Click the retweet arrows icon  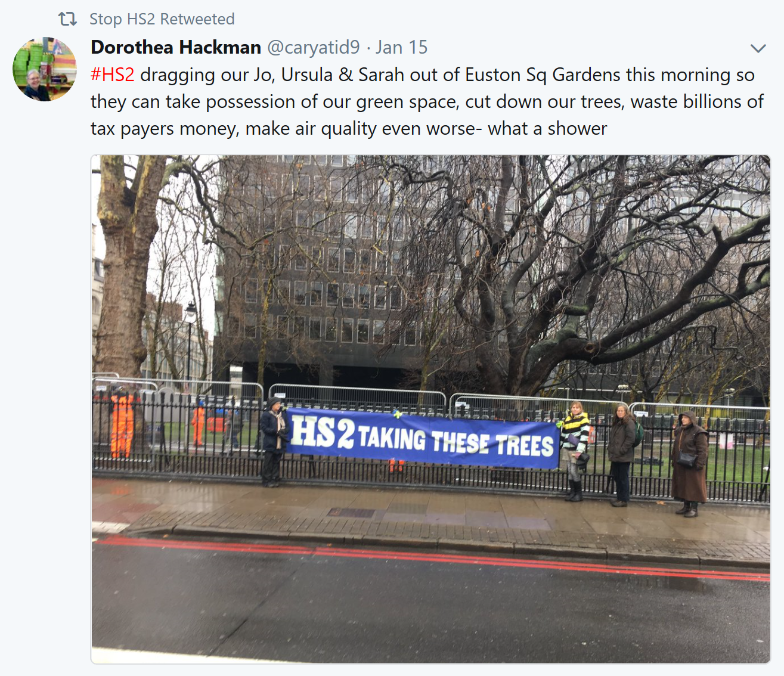point(67,19)
